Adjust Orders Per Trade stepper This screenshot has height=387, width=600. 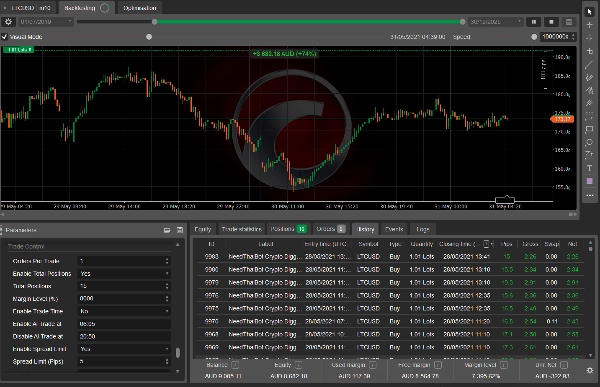(x=167, y=261)
